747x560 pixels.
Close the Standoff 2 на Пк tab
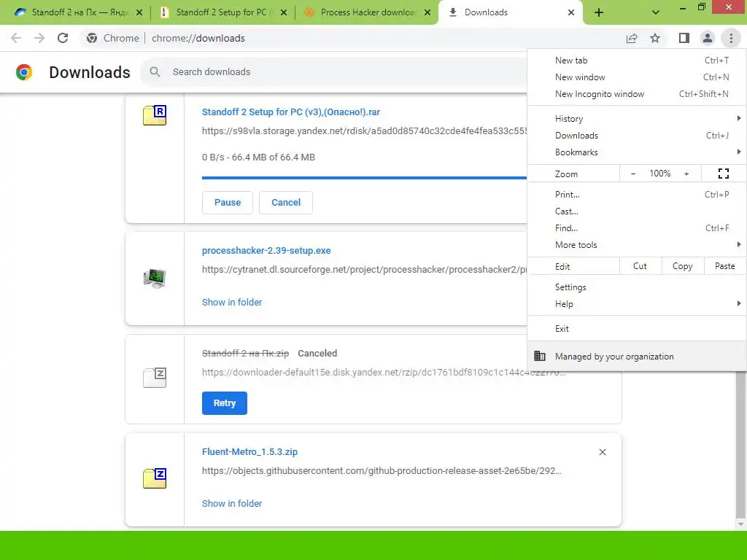tap(139, 12)
